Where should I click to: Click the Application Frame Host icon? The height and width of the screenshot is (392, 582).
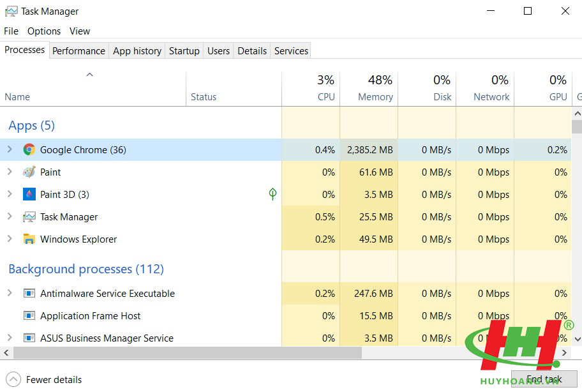pyautogui.click(x=29, y=315)
